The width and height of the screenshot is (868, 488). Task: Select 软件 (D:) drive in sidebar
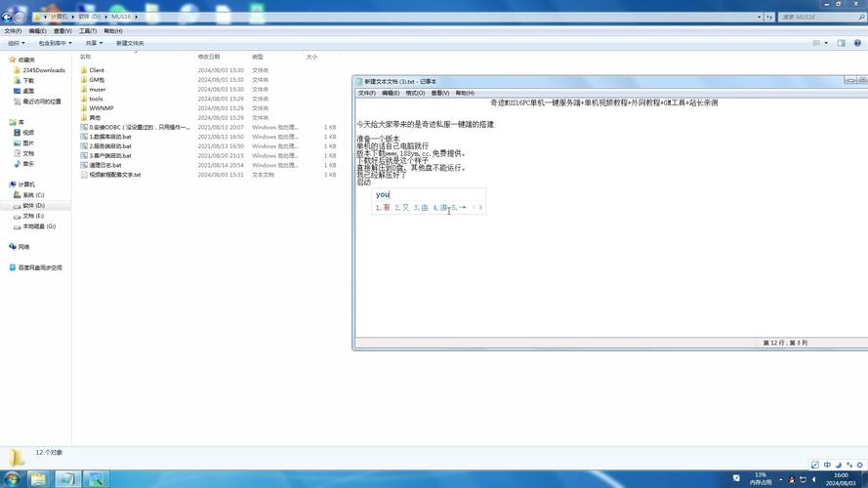pos(33,205)
